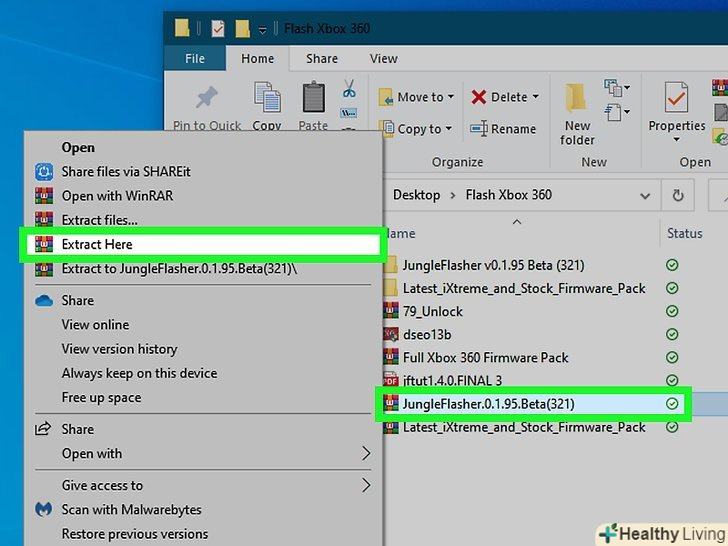Expand the Open with submenu
This screenshot has width=728, height=546.
click(x=365, y=454)
